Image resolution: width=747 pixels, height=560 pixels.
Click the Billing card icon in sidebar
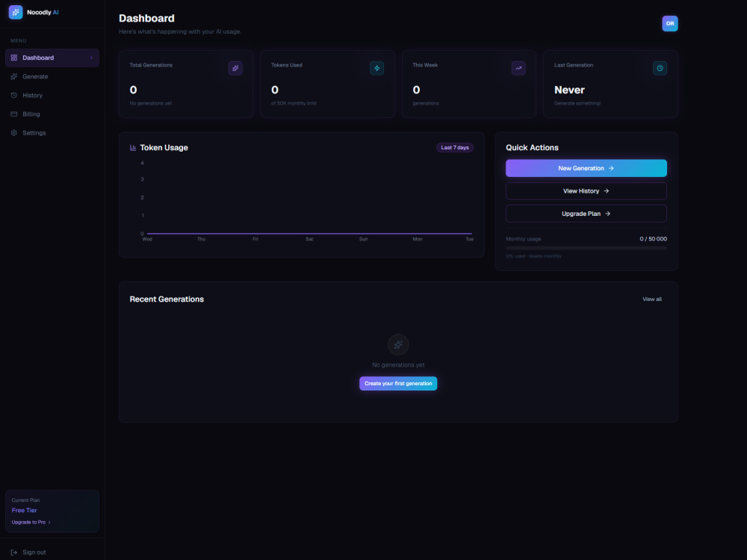click(13, 114)
